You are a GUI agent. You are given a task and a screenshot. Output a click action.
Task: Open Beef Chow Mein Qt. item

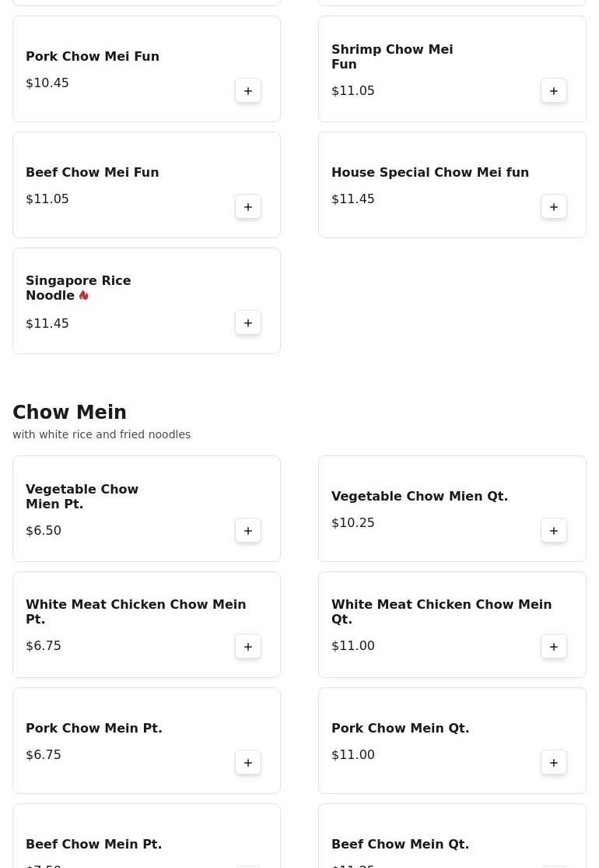(400, 844)
